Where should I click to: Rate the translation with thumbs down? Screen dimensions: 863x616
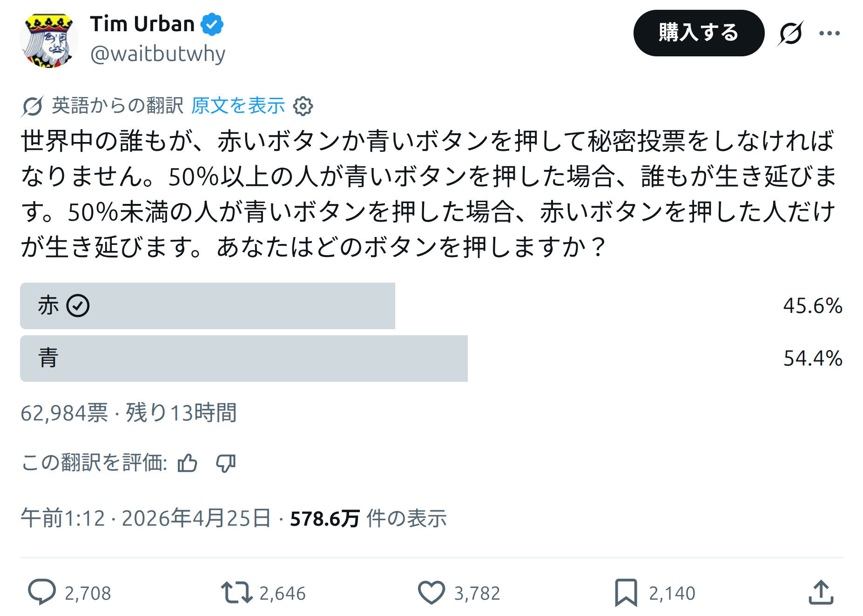pyautogui.click(x=226, y=463)
